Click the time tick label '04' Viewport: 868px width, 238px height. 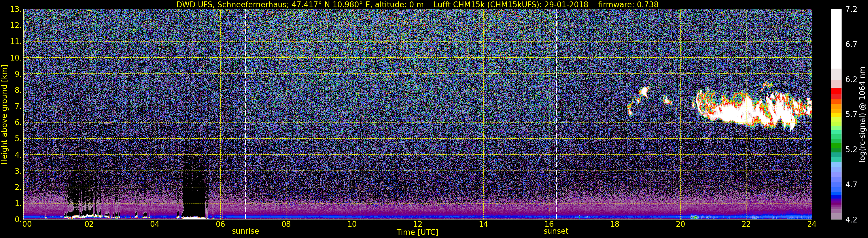[155, 224]
